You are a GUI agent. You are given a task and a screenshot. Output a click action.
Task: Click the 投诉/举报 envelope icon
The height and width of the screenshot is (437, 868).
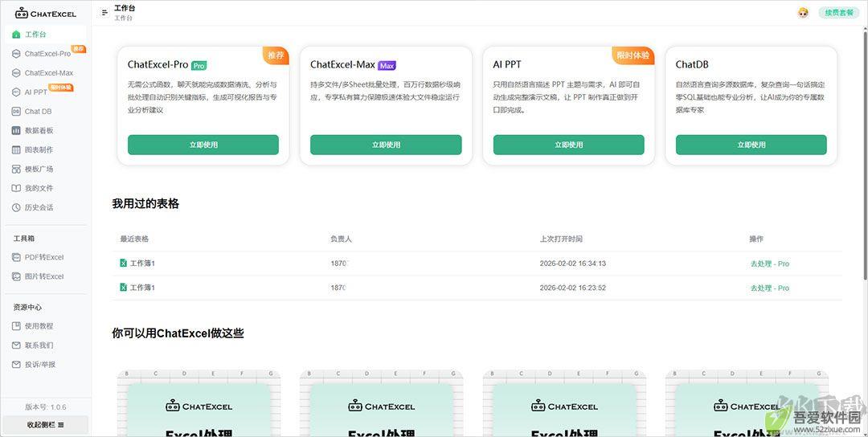(x=16, y=365)
